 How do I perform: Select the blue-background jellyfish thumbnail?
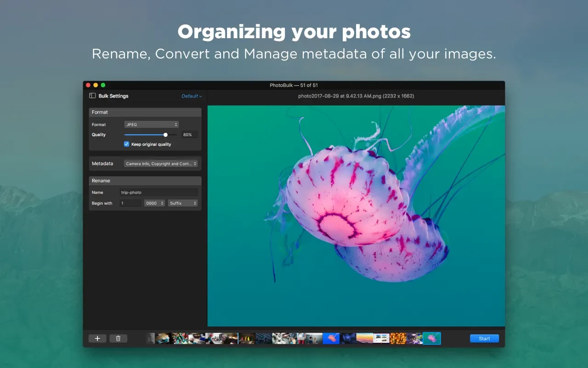pos(331,339)
